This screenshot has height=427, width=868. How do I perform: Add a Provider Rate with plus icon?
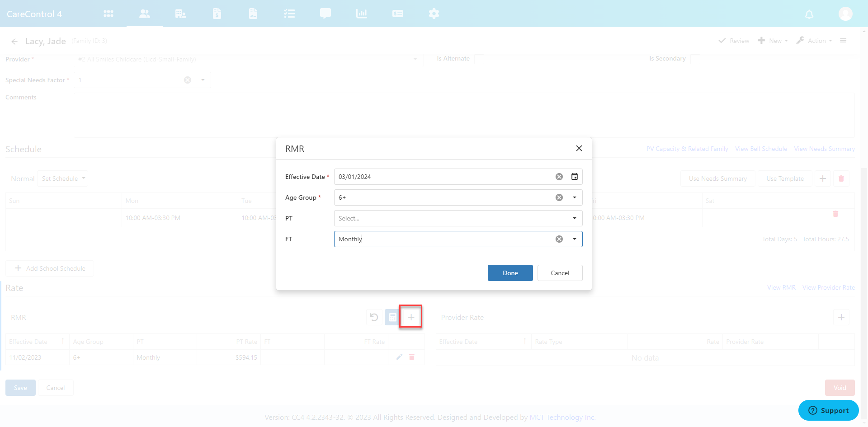[x=841, y=317]
